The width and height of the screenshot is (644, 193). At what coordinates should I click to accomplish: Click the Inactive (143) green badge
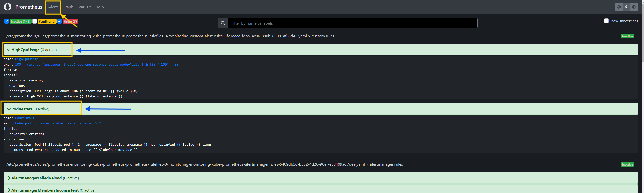[x=20, y=22]
